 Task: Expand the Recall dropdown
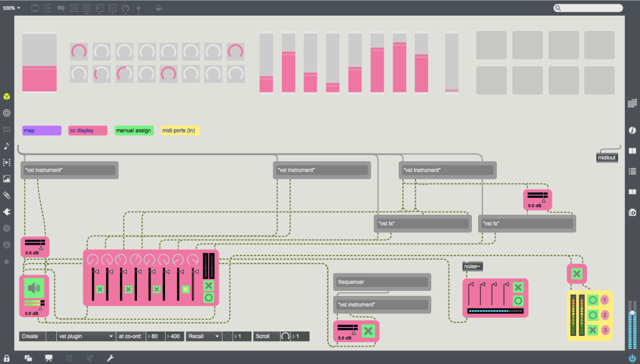click(203, 336)
